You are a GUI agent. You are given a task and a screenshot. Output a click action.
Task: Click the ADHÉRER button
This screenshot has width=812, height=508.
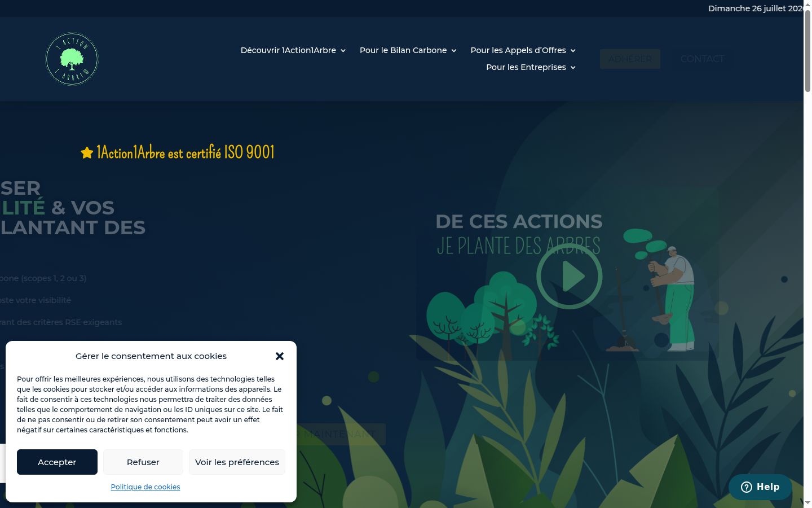pyautogui.click(x=630, y=59)
